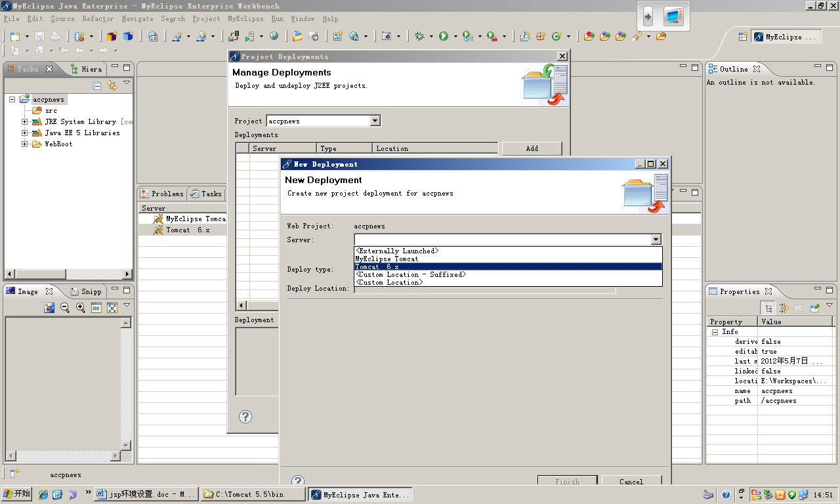Select MyEclipse Tomcat in server dropdown list
Screen dimensions: 840x504
[508, 259]
